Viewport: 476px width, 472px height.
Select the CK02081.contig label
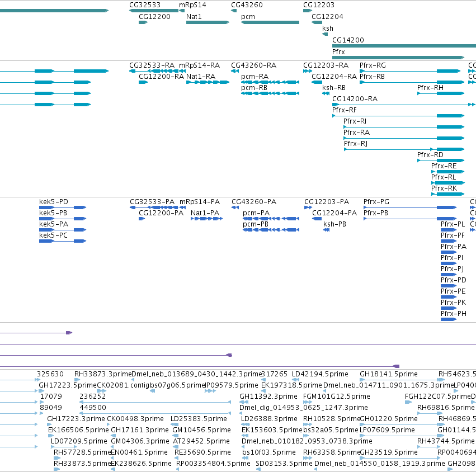[123, 385]
